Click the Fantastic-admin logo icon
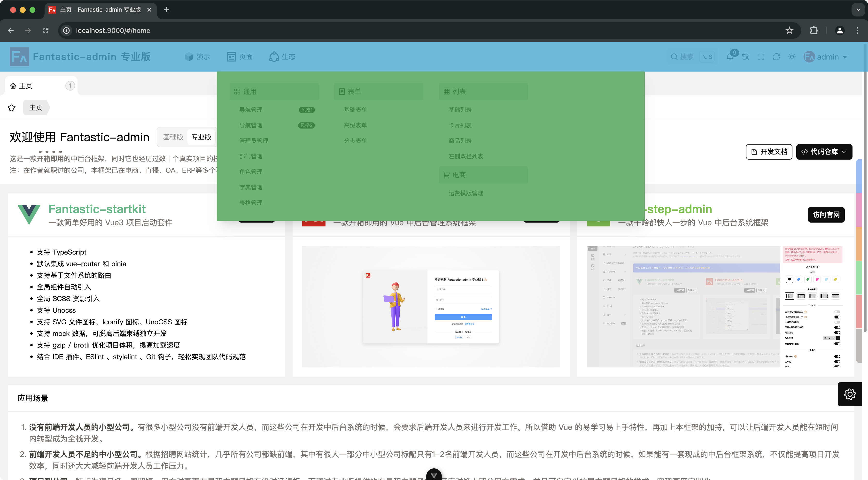Screen dimensions: 868x480 [x=19, y=57]
